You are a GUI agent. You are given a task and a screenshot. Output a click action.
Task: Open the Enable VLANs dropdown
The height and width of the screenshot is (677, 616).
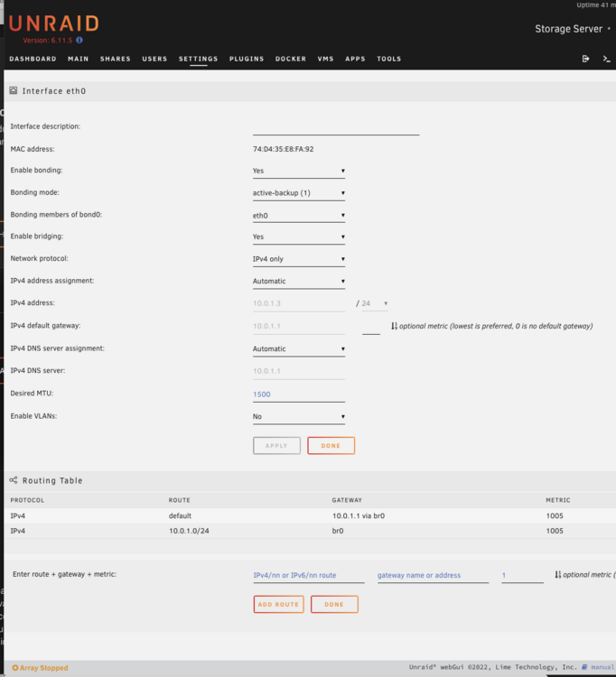pyautogui.click(x=298, y=417)
